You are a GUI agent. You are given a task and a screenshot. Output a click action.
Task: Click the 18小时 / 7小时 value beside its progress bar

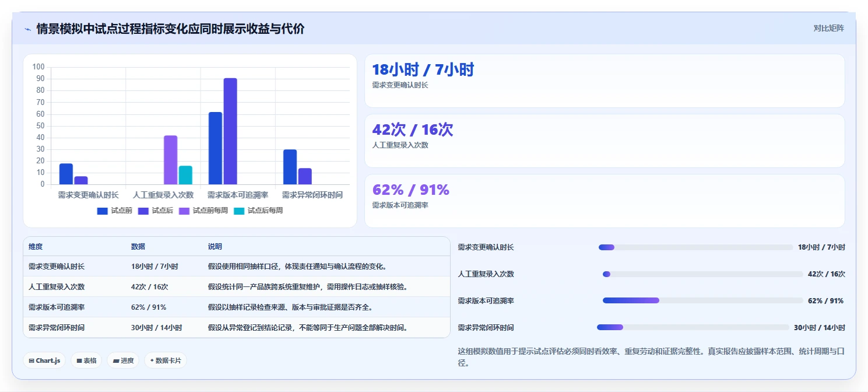tap(821, 247)
